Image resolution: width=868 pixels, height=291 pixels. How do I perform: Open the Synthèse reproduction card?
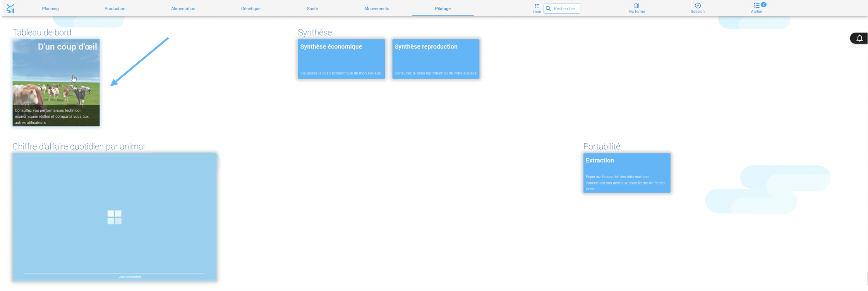point(436,59)
